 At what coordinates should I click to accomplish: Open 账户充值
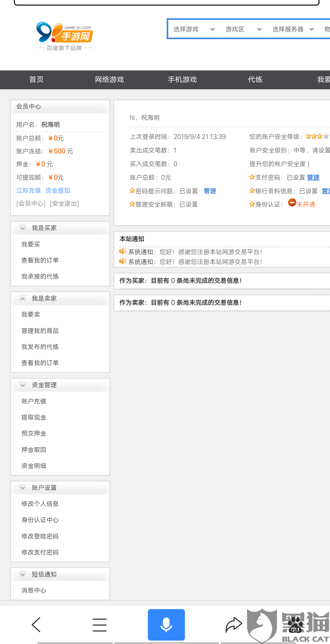click(x=34, y=401)
